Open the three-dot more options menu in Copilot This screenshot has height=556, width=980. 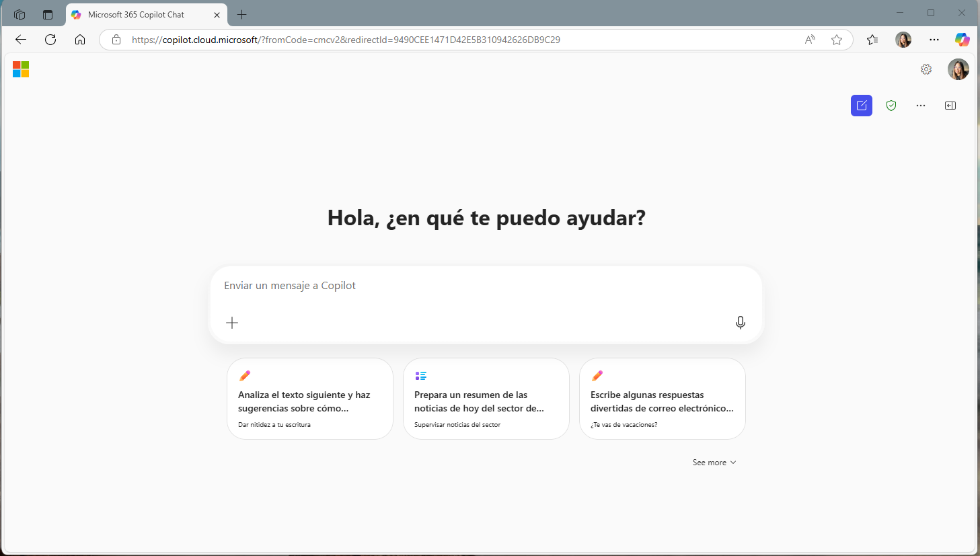(x=921, y=106)
